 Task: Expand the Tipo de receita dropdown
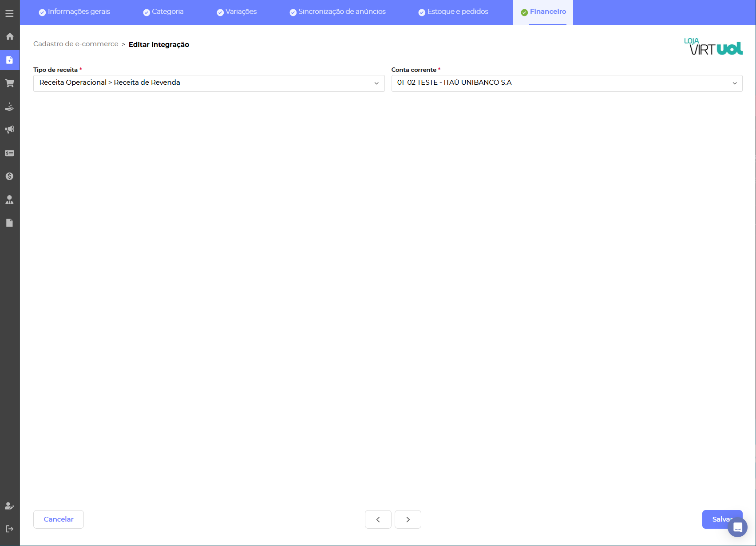tap(209, 83)
